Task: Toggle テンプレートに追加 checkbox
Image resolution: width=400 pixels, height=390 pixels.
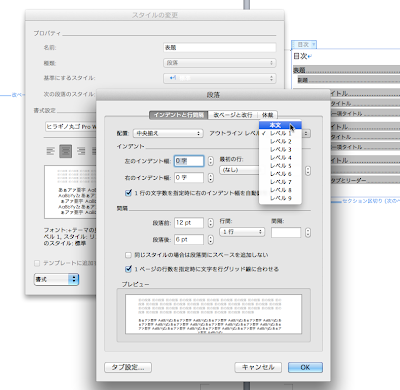Action: tap(37, 263)
